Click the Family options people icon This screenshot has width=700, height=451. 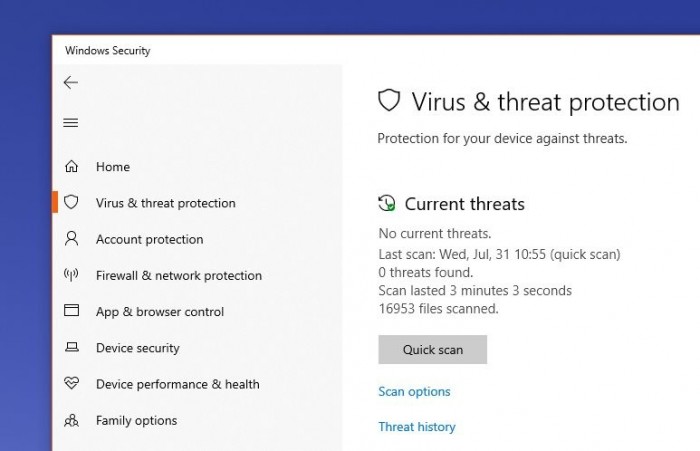point(71,420)
